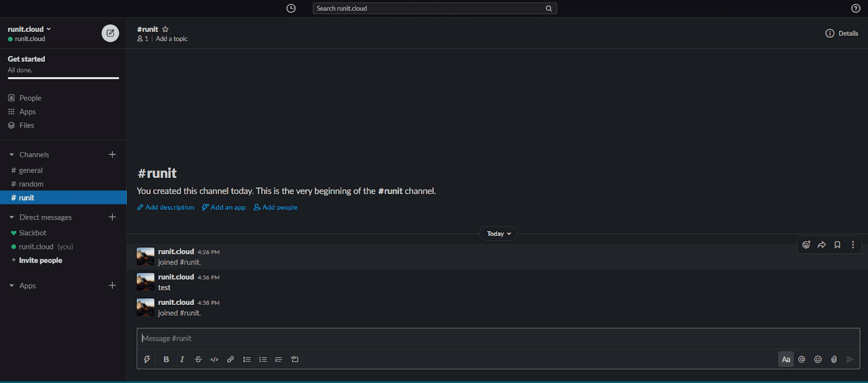The width and height of the screenshot is (868, 383).
Task: Click the 4:38 PM timestamp
Action: 208,303
